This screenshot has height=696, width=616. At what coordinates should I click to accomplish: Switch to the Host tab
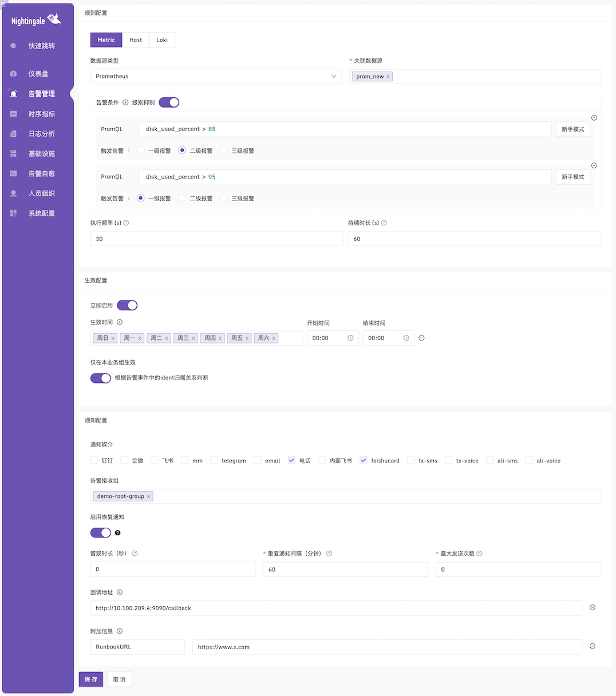click(x=136, y=39)
